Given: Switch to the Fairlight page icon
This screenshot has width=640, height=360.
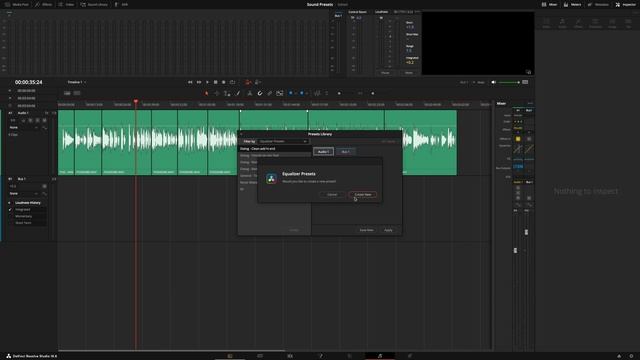Looking at the screenshot, I should click(x=380, y=356).
